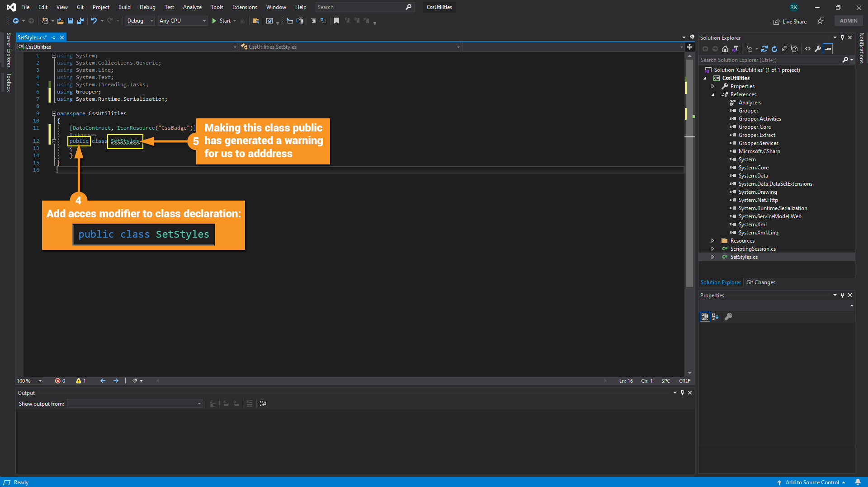The width and height of the screenshot is (868, 487).
Task: Open the Debug configuration dropdown
Action: coord(140,21)
